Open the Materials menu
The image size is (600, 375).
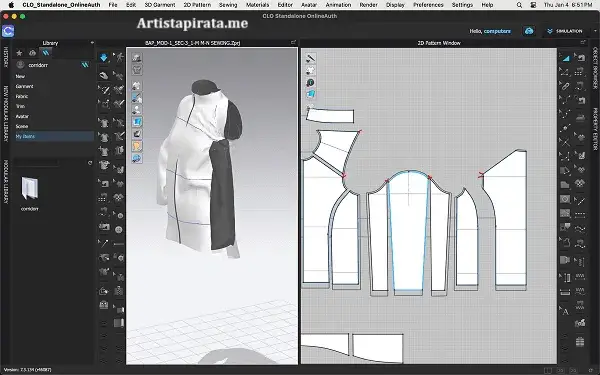(258, 5)
